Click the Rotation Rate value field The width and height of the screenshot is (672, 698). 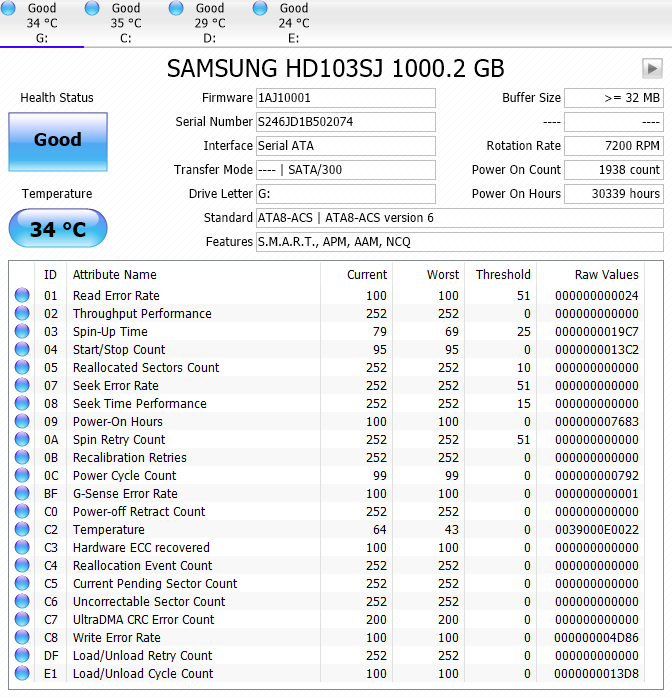pyautogui.click(x=614, y=146)
